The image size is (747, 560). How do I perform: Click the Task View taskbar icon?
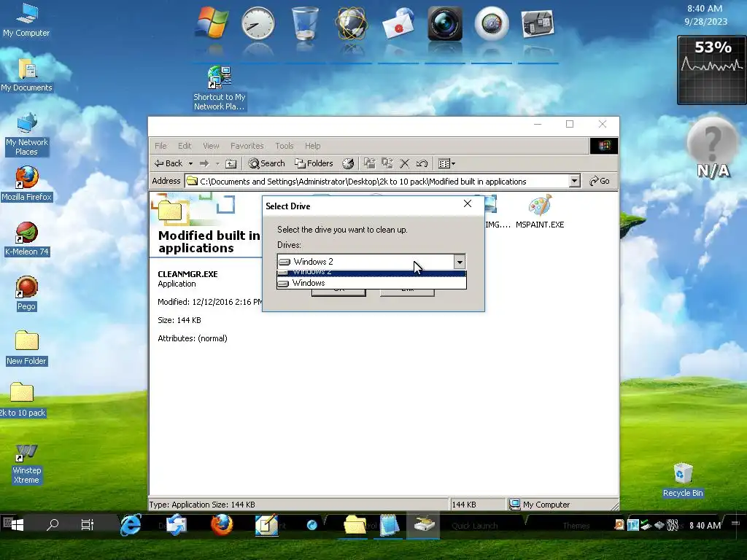(88, 524)
